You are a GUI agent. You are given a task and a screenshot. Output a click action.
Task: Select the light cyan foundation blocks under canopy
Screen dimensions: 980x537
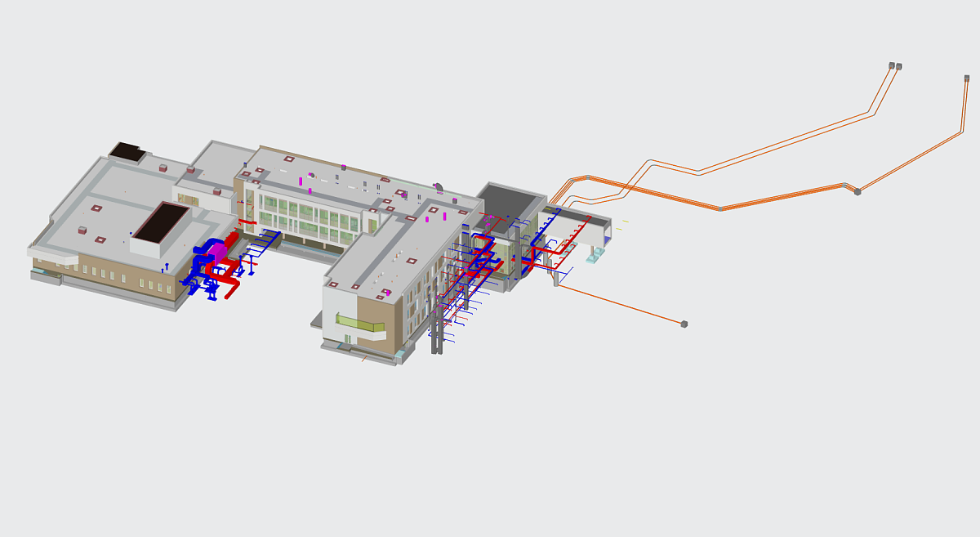pos(595,256)
